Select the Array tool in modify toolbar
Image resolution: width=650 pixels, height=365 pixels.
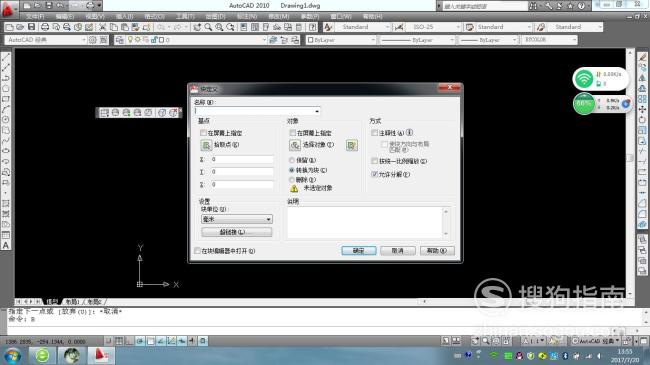[642, 99]
